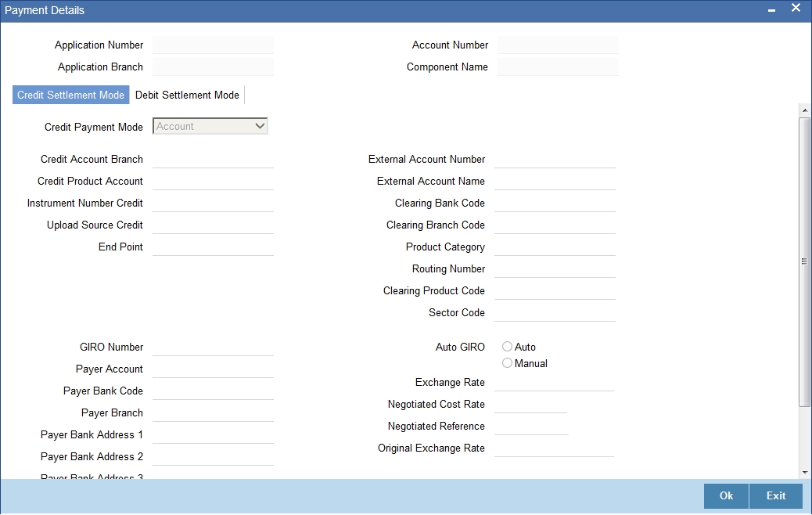Select the Manual radio option for Auto GIRO
This screenshot has height=515, width=812.
507,363
